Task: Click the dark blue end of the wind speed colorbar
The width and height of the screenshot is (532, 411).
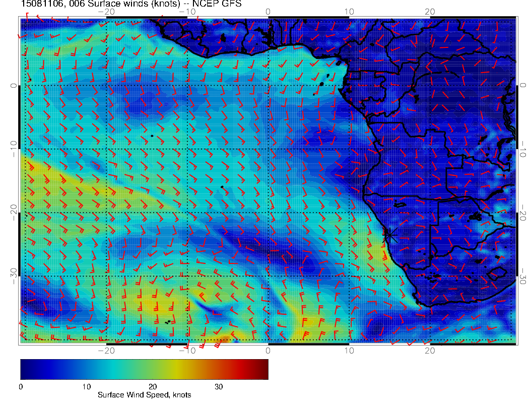Action: (24, 369)
